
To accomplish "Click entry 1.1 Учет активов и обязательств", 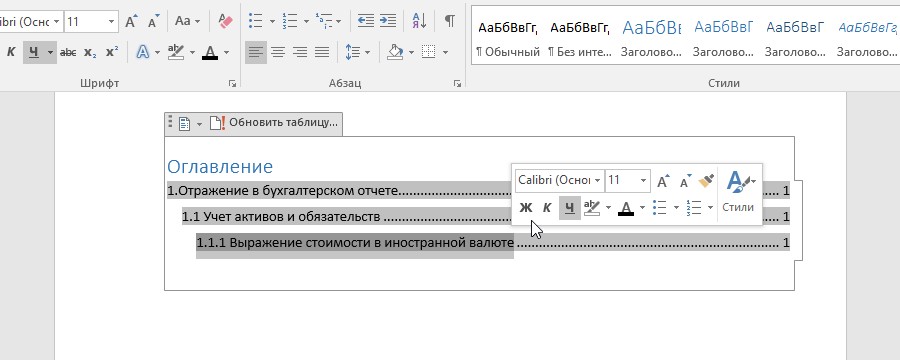I will (281, 216).
